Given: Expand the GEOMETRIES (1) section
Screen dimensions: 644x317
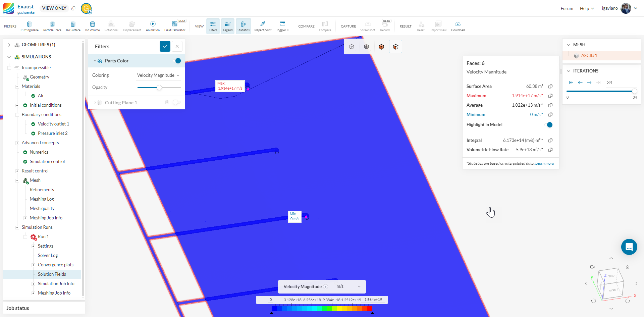Looking at the screenshot, I should tap(9, 45).
